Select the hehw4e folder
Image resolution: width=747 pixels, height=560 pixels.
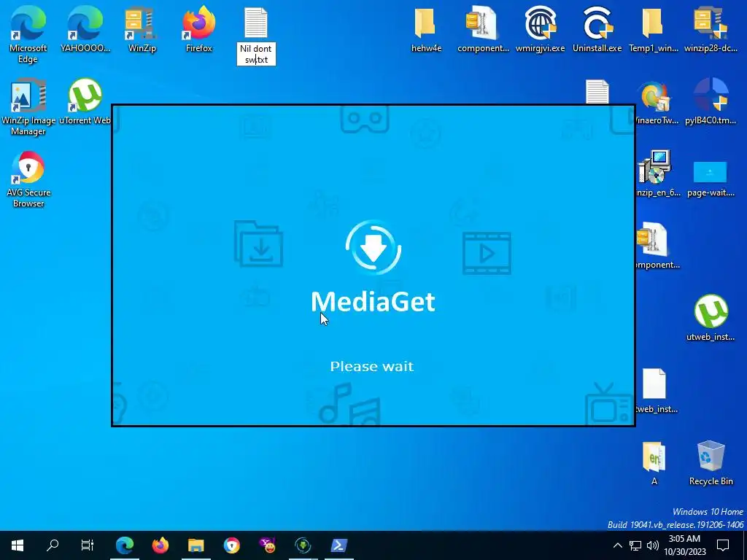point(426,29)
